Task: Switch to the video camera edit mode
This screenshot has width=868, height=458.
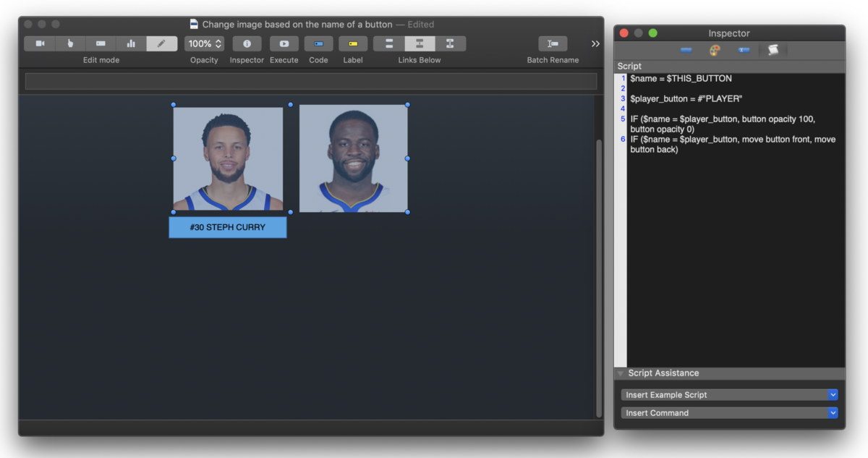Action: tap(39, 43)
